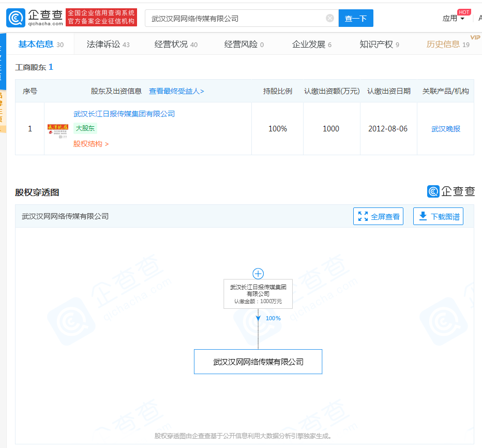Click the 大股东 tag

click(85, 128)
